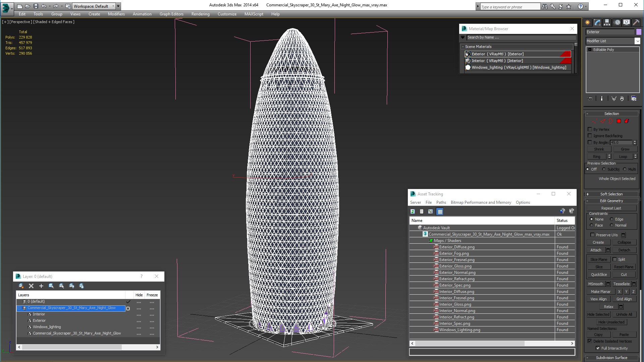Enable By Angle checkbox
644x362 pixels.
(x=590, y=142)
